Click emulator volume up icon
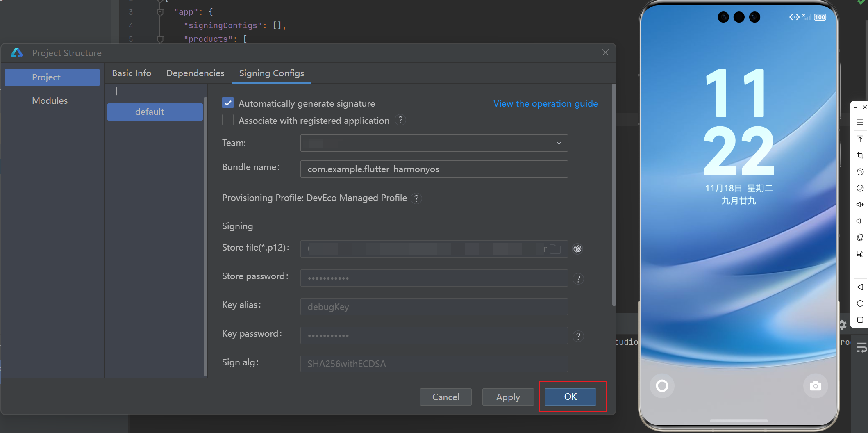Screen dimensions: 868x433 coord(860,205)
